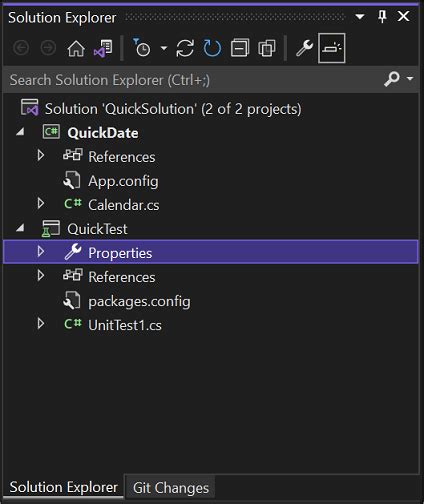The image size is (424, 504).
Task: Expand the Calendar.cs file node
Action: click(41, 203)
